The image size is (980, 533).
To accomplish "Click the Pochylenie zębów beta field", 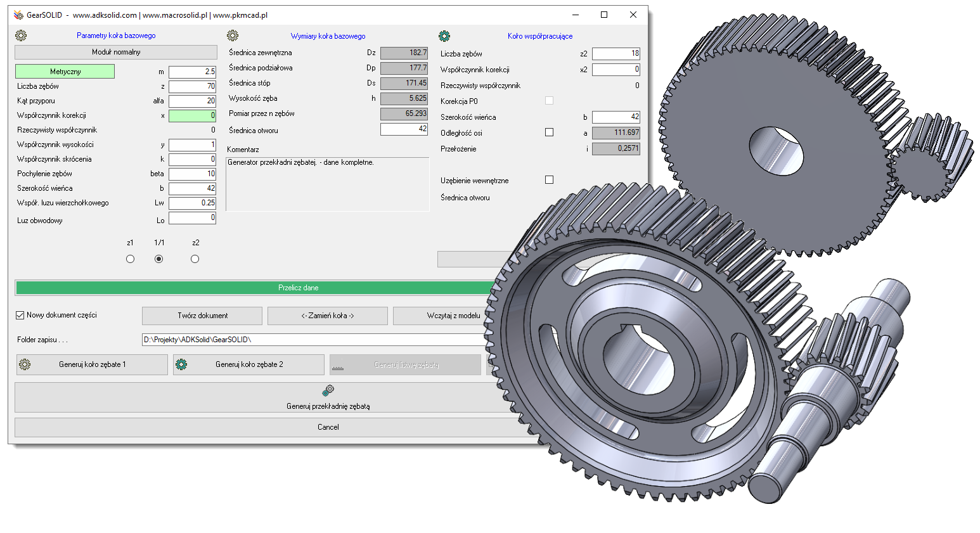I will 193,174.
